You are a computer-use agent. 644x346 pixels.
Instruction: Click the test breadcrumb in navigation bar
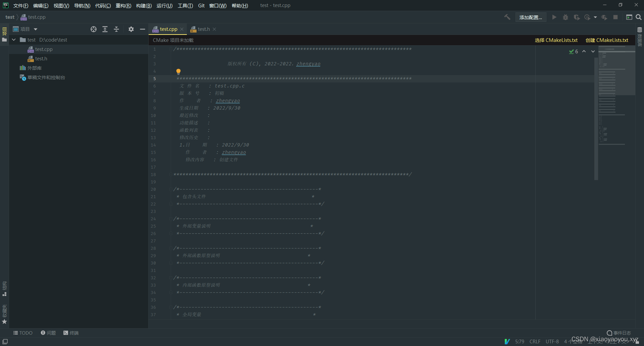[10, 17]
